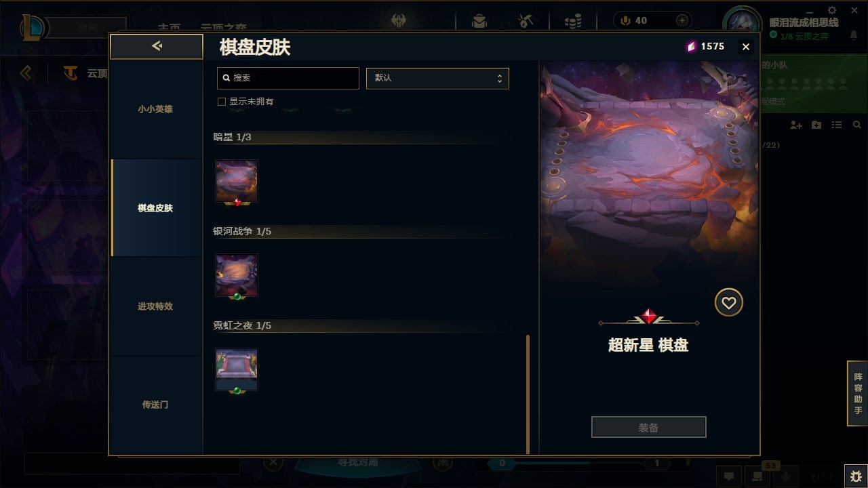Click the 装备 equip button
The image size is (868, 488).
[649, 428]
